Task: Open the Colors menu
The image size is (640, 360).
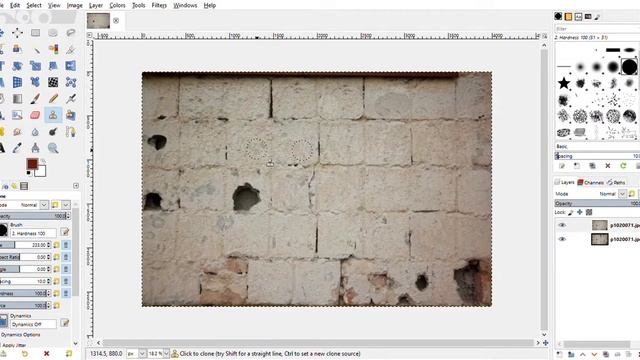Action: [117, 5]
